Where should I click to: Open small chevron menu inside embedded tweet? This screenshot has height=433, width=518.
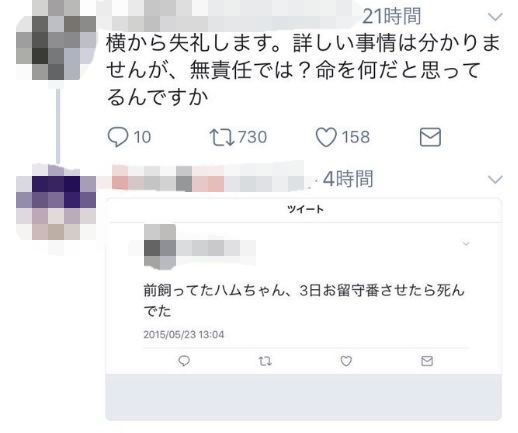pyautogui.click(x=466, y=244)
